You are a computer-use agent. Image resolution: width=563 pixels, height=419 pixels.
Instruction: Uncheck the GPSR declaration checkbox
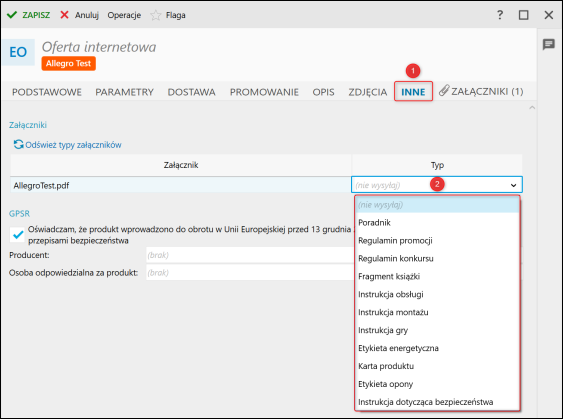pyautogui.click(x=17, y=234)
